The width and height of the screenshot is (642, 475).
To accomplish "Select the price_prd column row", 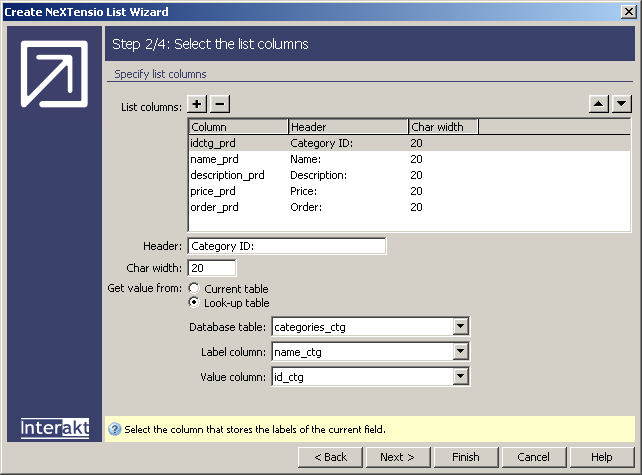I will pos(213,191).
